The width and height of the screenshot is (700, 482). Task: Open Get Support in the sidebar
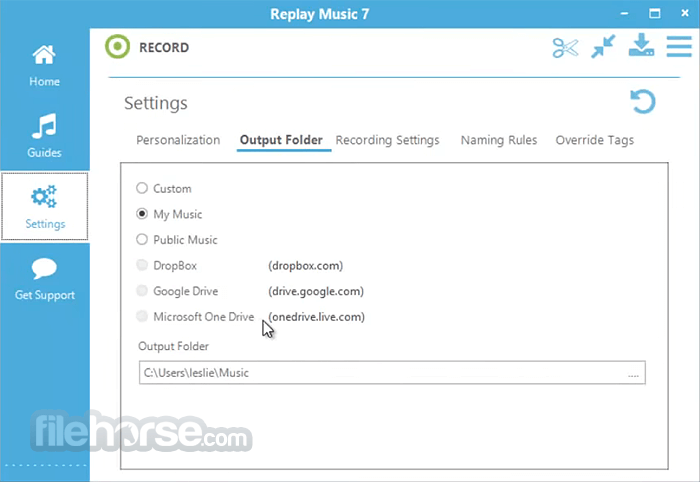pyautogui.click(x=45, y=279)
